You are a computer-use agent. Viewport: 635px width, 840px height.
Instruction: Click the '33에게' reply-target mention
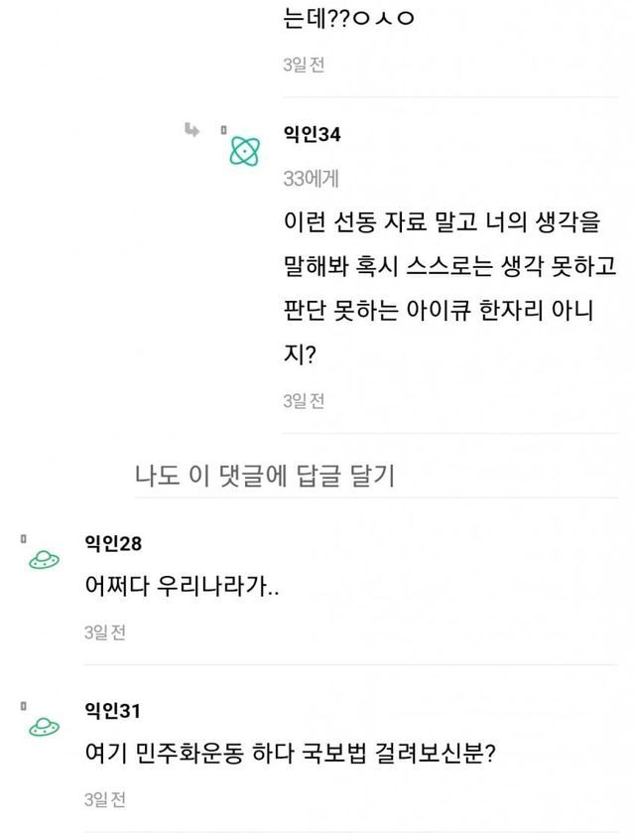tap(310, 179)
